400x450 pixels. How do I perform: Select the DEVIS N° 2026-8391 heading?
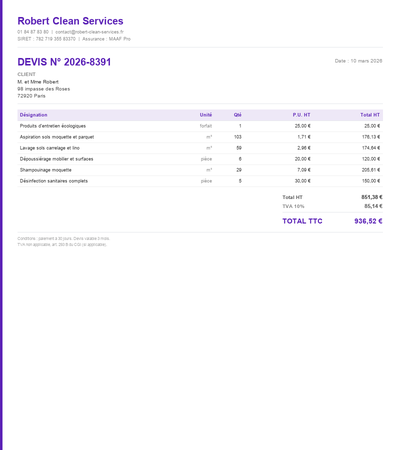point(64,62)
